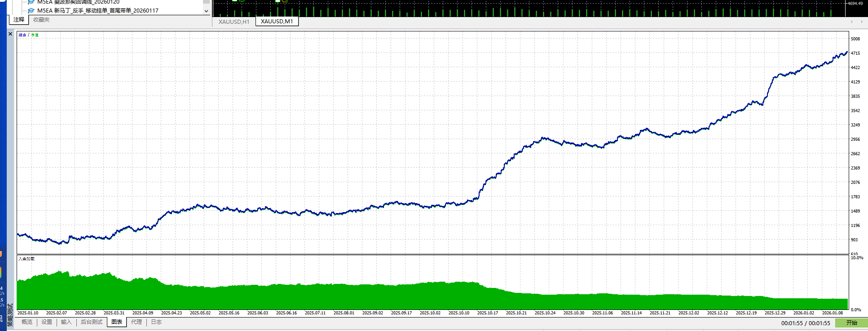The width and height of the screenshot is (868, 331).
Task: Click the 入金加载 deposit load label
Action: point(26,259)
